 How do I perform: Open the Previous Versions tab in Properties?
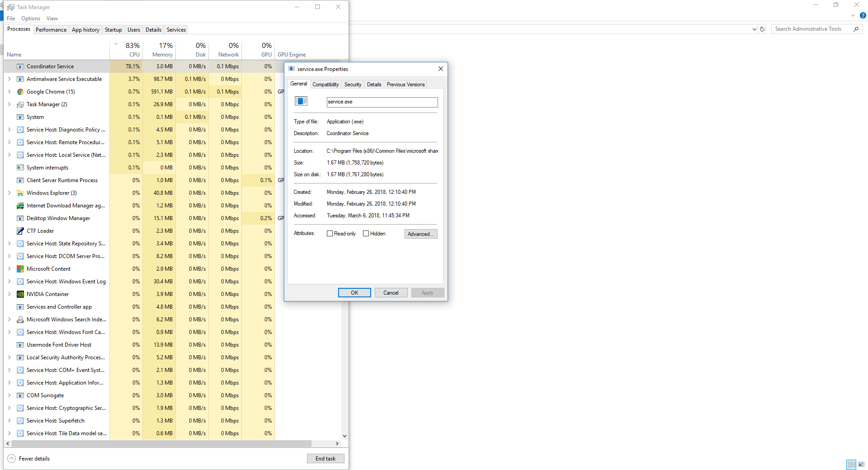(406, 85)
